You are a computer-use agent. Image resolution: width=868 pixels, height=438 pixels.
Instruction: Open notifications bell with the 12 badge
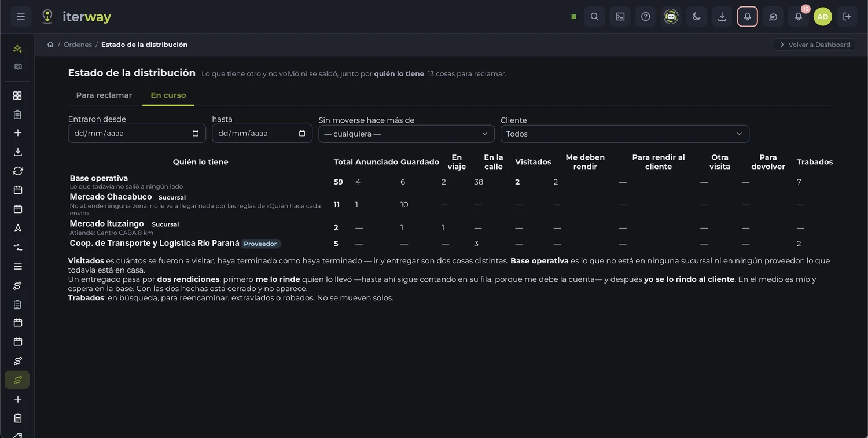[x=798, y=17]
